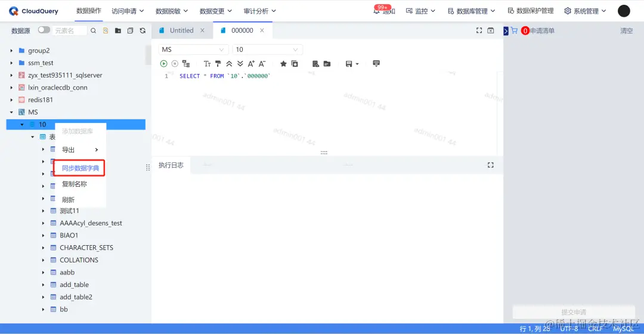Click the stop execution icon

coord(175,64)
